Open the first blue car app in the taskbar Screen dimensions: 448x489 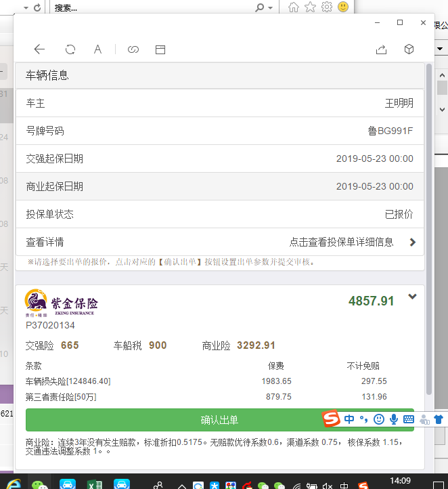point(68,484)
